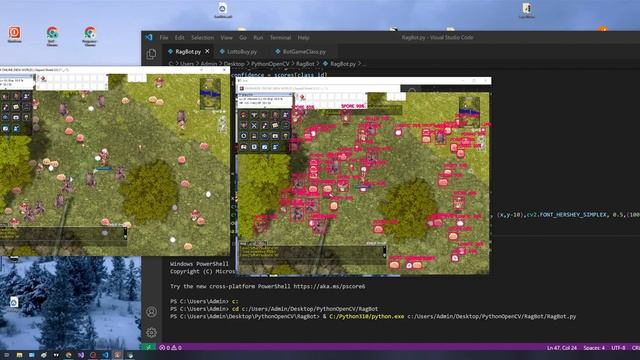Switch to VS Code blue icon on taskbar
Viewport: 640px width, 360px height.
pos(105,356)
